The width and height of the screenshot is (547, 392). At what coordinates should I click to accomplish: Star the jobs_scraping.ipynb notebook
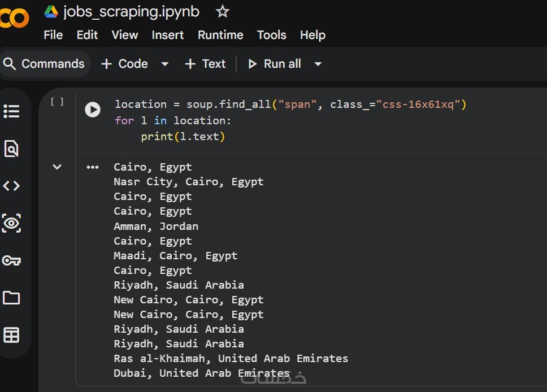(223, 11)
